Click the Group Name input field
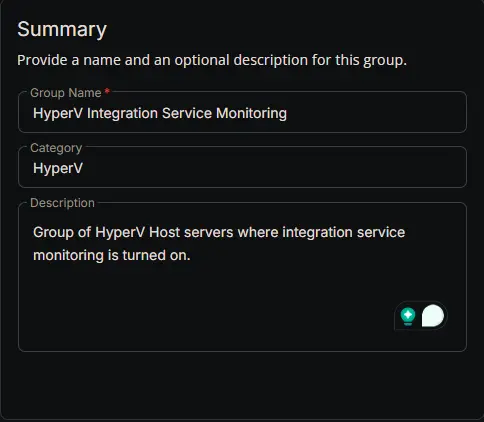This screenshot has width=484, height=422. tap(242, 113)
